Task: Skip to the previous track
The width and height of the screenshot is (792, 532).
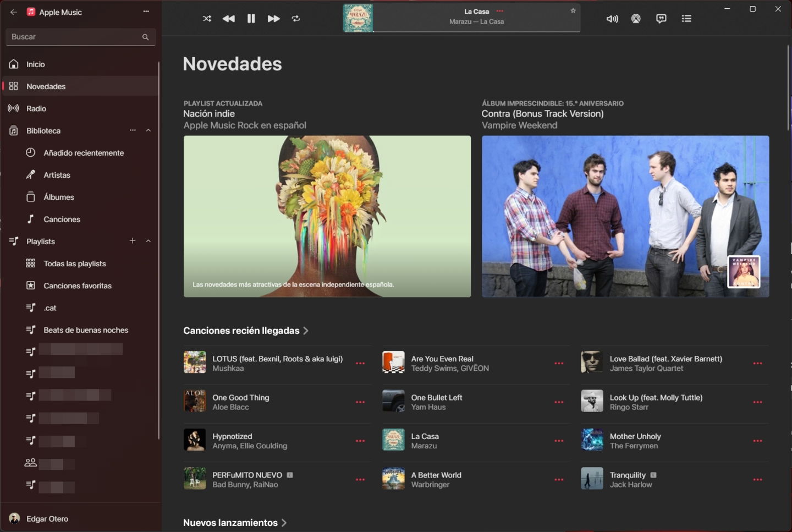Action: (x=229, y=19)
